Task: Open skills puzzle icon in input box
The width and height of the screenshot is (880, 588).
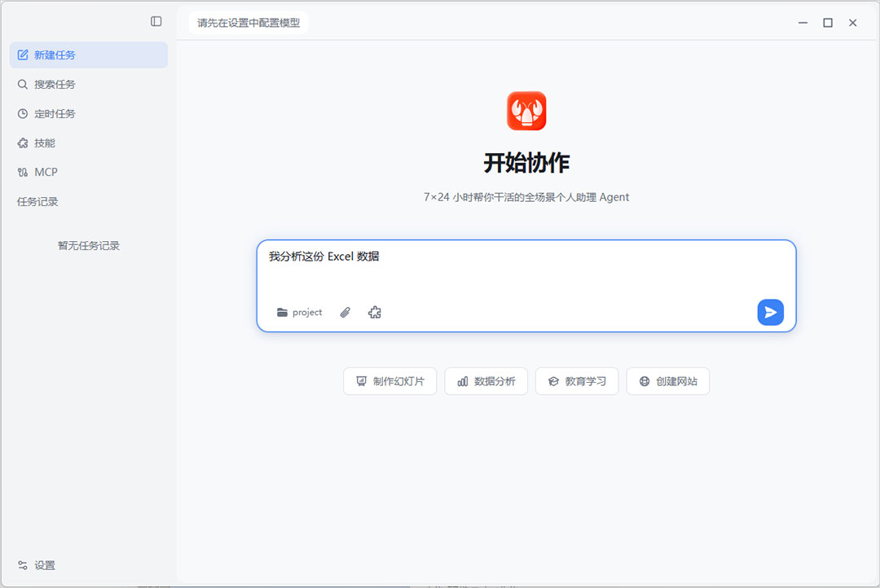Action: pyautogui.click(x=374, y=313)
